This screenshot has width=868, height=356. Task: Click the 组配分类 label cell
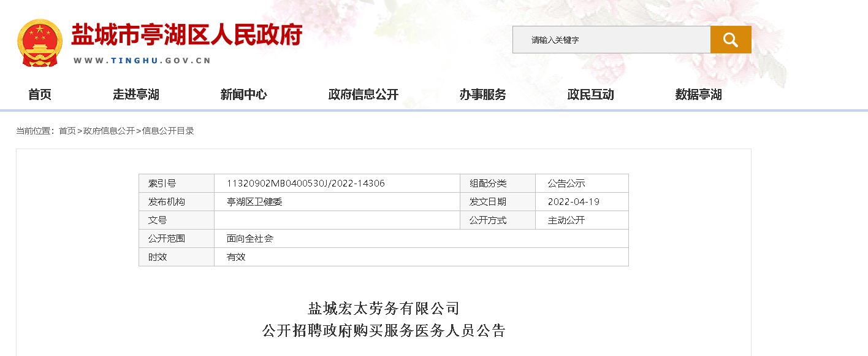(x=498, y=184)
